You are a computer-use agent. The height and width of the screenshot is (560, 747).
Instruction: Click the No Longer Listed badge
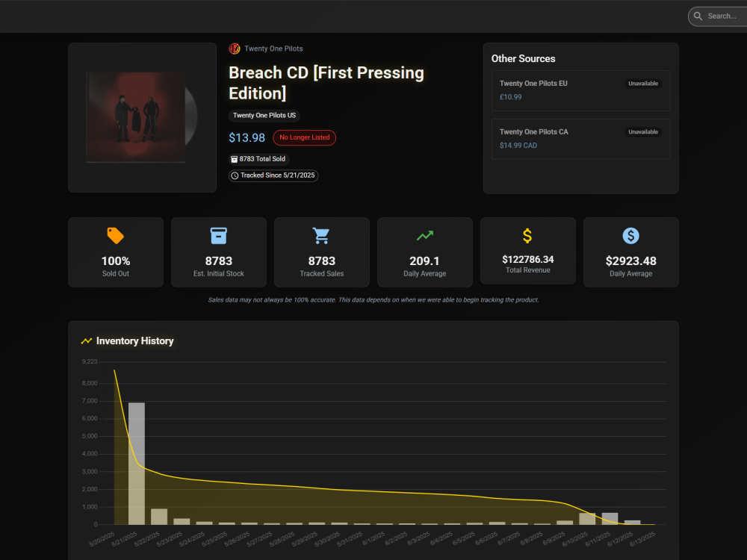coord(305,137)
